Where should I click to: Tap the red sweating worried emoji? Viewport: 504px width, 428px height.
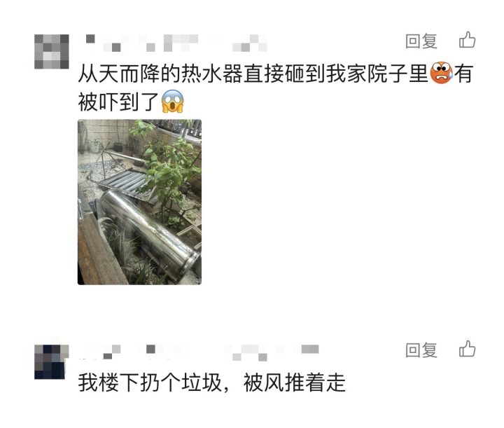[441, 74]
